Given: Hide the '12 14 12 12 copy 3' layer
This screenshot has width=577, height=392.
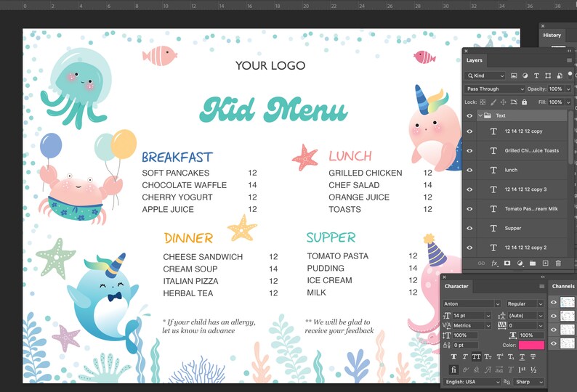Looking at the screenshot, I should click(x=469, y=189).
